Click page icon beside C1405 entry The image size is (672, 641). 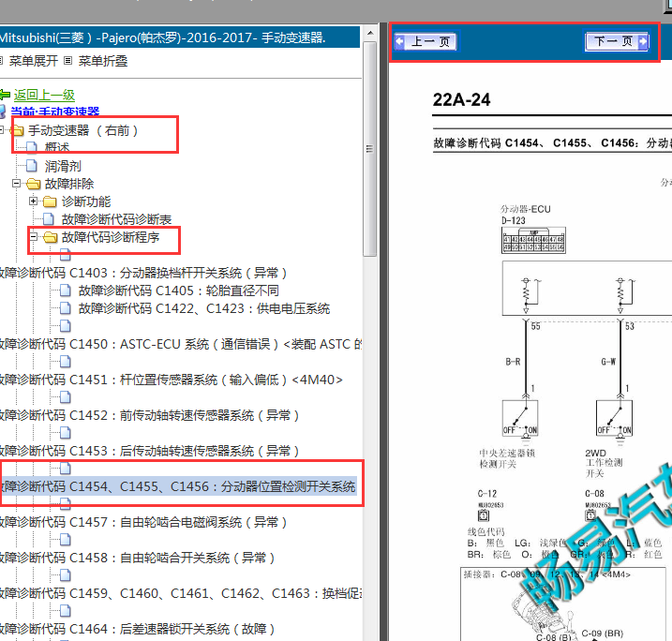[x=66, y=291]
